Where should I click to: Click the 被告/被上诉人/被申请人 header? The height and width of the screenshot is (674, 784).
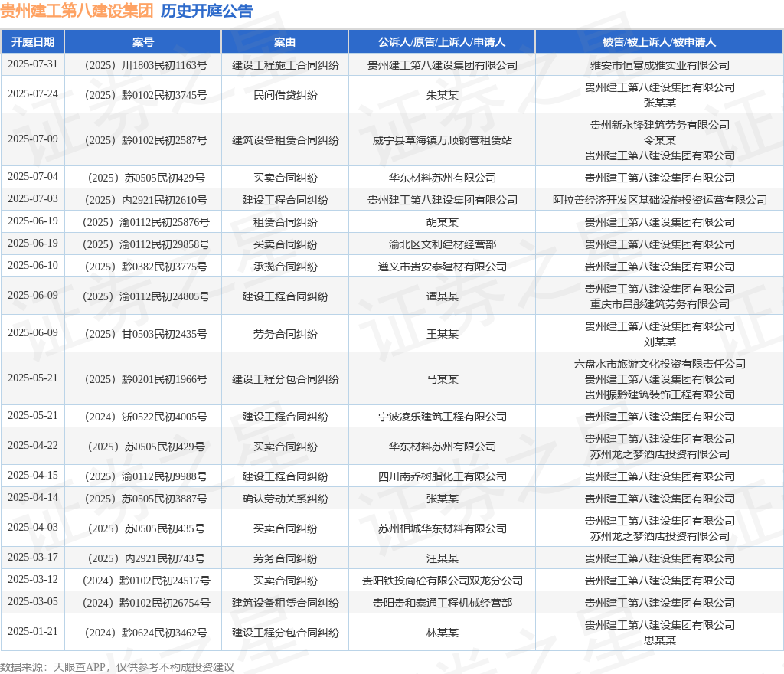[659, 41]
